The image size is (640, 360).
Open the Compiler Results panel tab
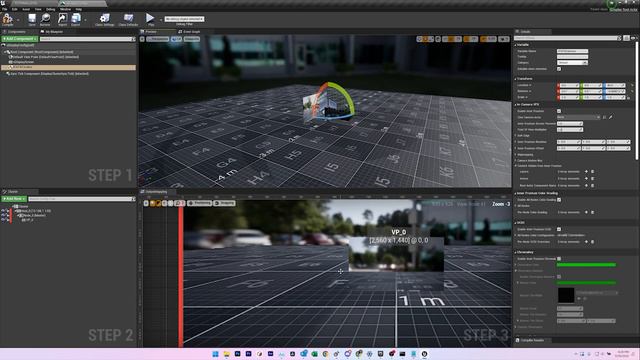coord(532,340)
